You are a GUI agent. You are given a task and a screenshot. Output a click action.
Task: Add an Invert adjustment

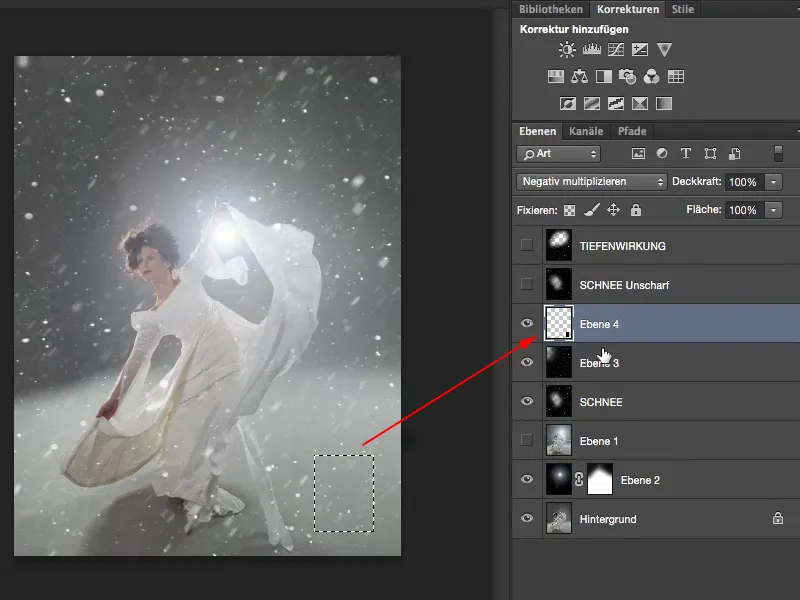[567, 104]
